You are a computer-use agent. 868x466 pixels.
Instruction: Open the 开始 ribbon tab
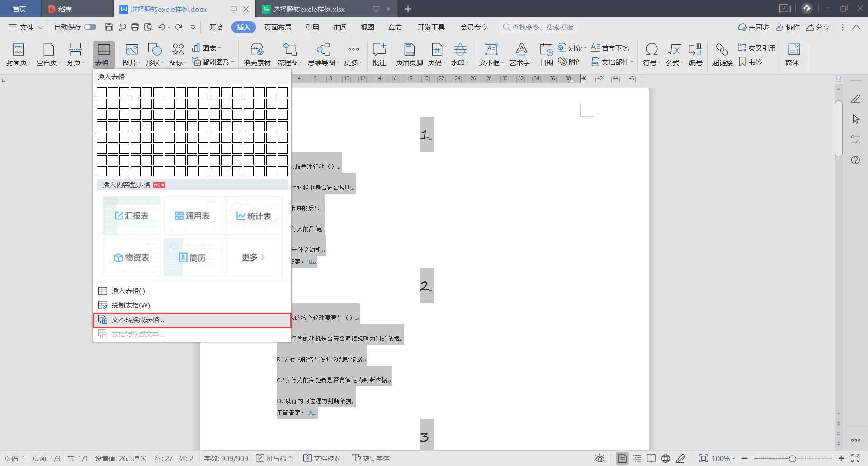click(x=216, y=27)
